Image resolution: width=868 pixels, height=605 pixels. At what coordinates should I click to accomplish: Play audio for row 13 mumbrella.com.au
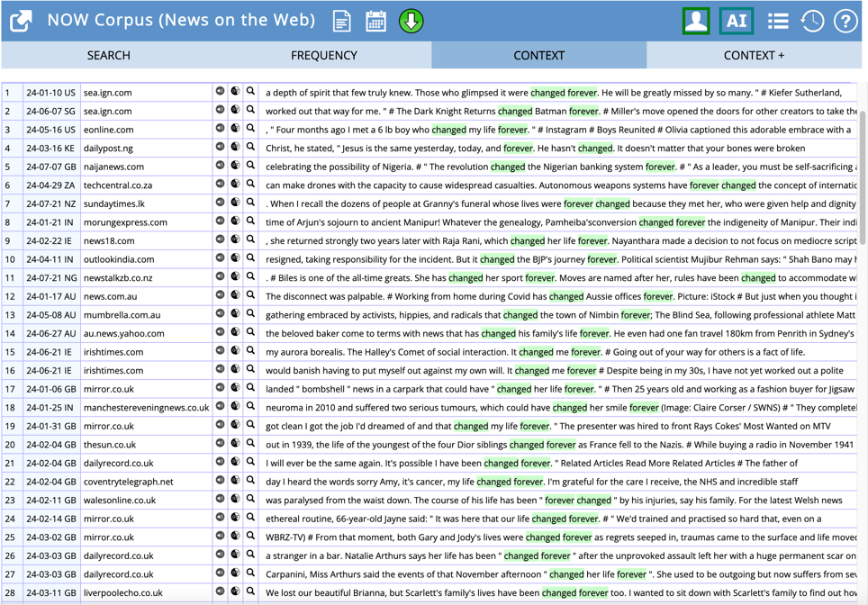[x=221, y=313]
